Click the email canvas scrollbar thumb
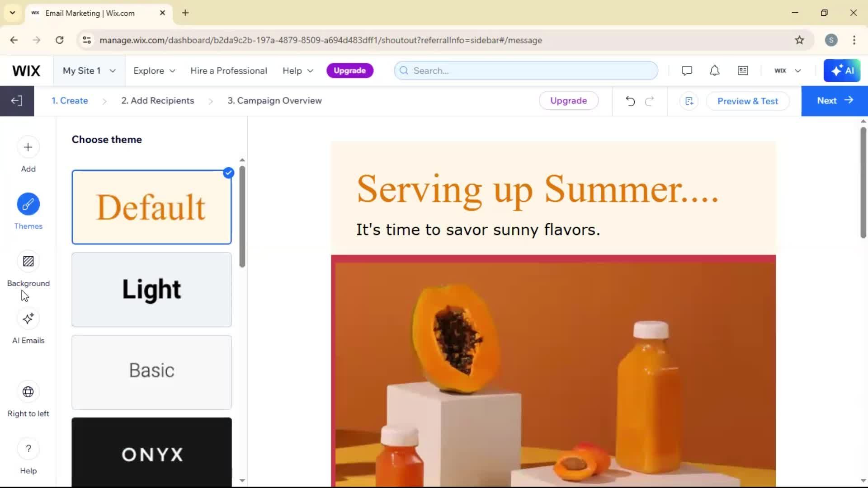This screenshot has width=868, height=488. click(863, 183)
